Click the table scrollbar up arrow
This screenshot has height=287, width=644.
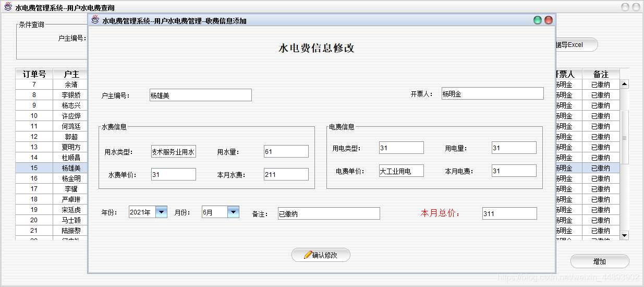click(x=625, y=84)
